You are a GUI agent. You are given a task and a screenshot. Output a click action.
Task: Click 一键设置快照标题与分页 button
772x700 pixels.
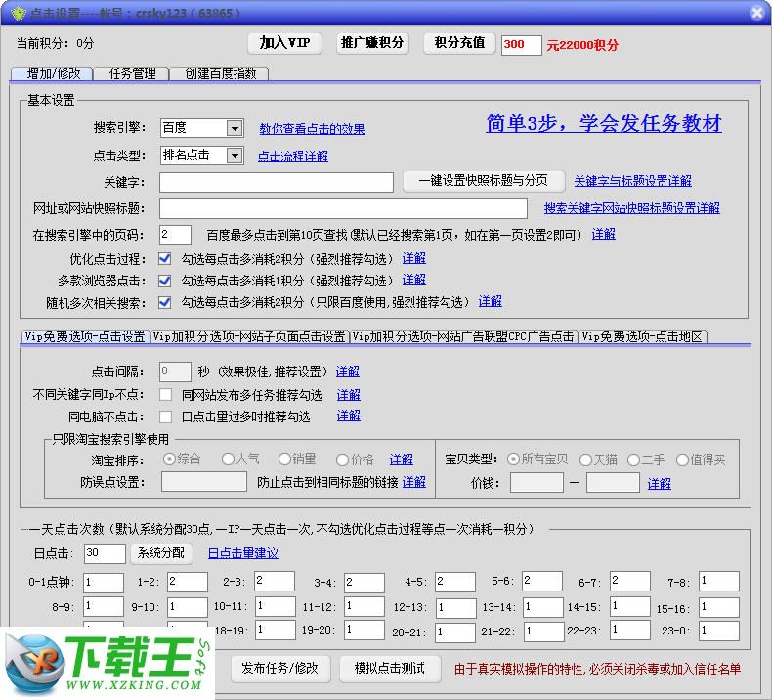[x=484, y=181]
